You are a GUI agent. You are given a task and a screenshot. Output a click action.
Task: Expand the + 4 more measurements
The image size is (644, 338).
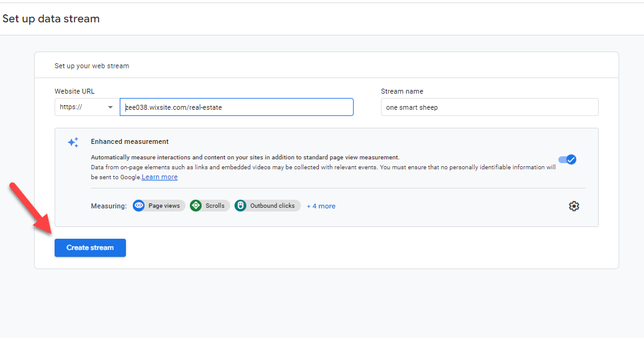[x=321, y=206]
